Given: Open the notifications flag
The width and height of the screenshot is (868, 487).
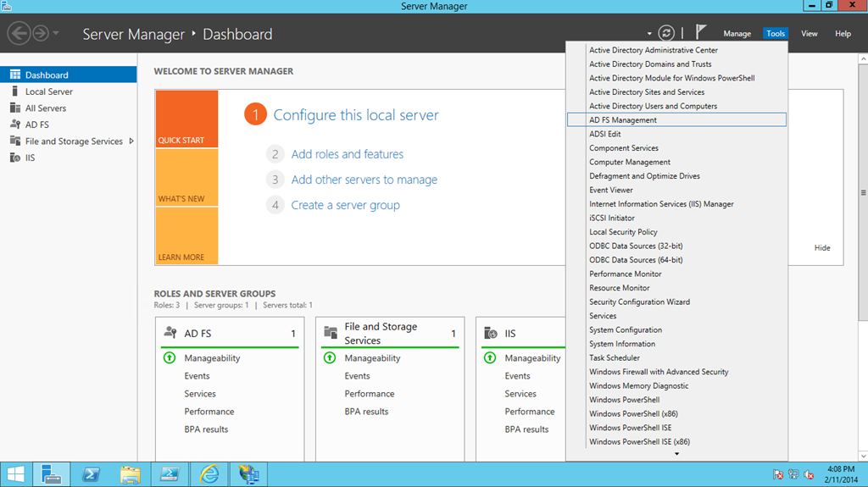Looking at the screenshot, I should [x=701, y=32].
